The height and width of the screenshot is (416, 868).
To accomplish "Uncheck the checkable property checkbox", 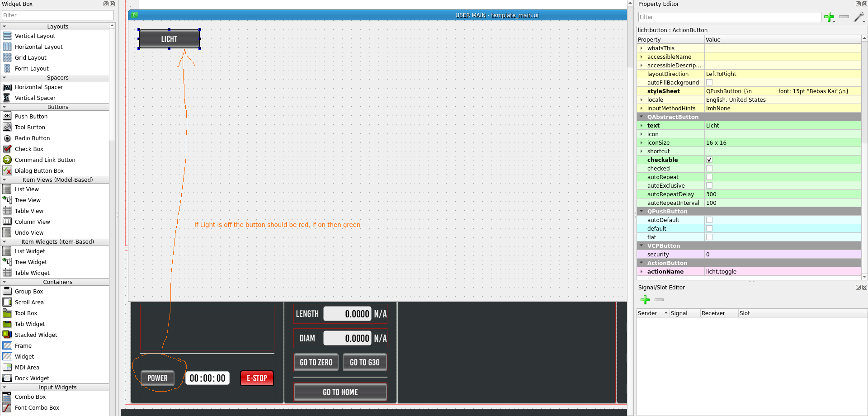I will [x=709, y=160].
